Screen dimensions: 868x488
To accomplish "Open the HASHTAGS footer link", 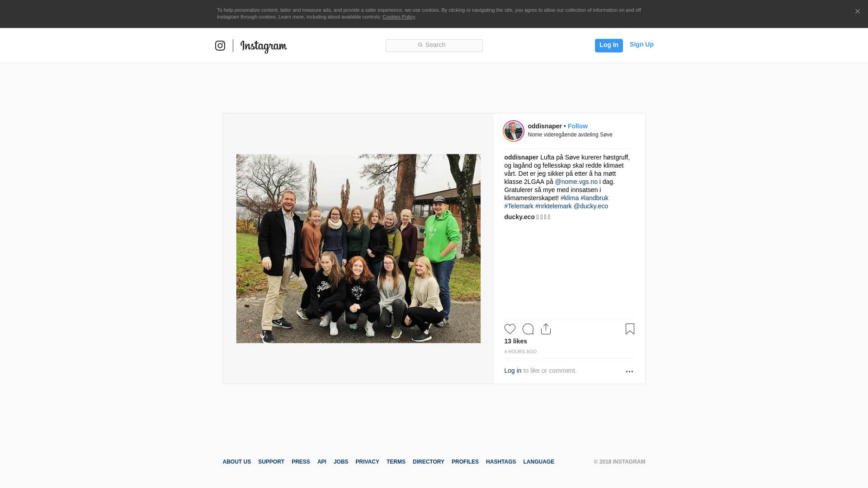I will coord(501,462).
